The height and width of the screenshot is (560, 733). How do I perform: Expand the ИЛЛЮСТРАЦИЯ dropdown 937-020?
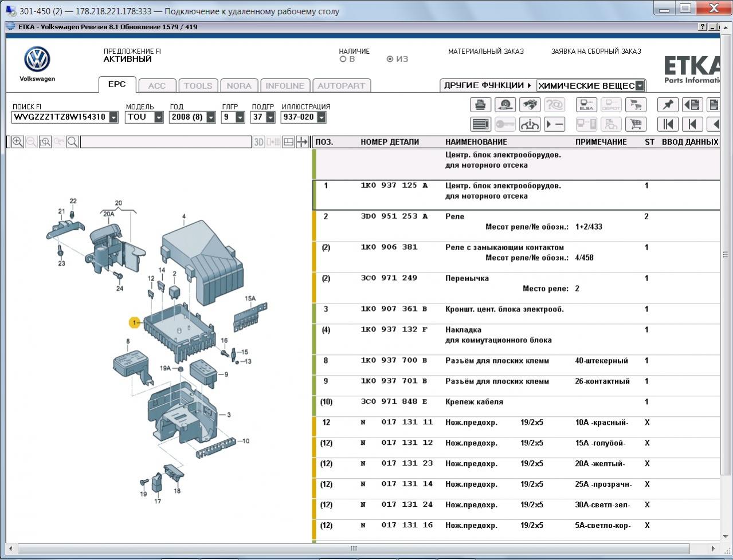pos(321,117)
